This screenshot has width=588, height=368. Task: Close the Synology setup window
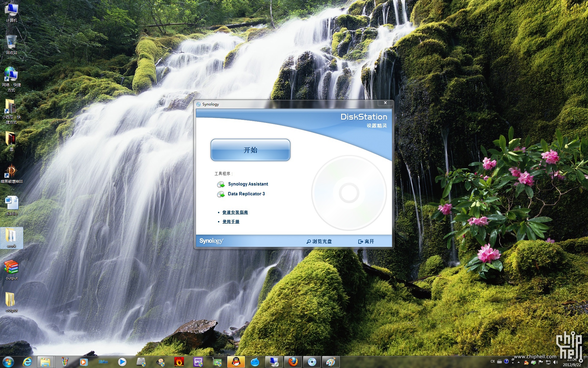coord(385,103)
